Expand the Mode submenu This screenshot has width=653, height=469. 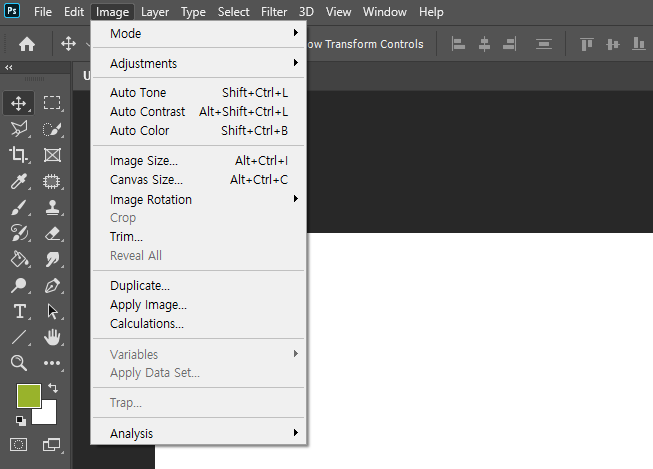click(198, 33)
